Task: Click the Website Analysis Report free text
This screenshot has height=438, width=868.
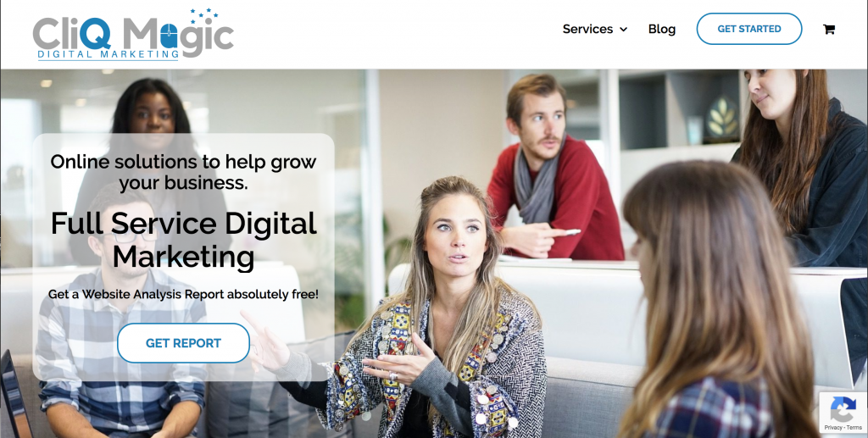Action: [183, 294]
